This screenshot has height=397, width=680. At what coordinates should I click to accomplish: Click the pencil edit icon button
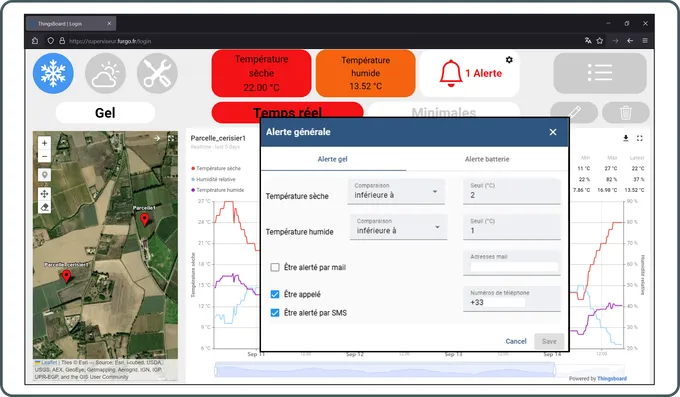[x=574, y=113]
